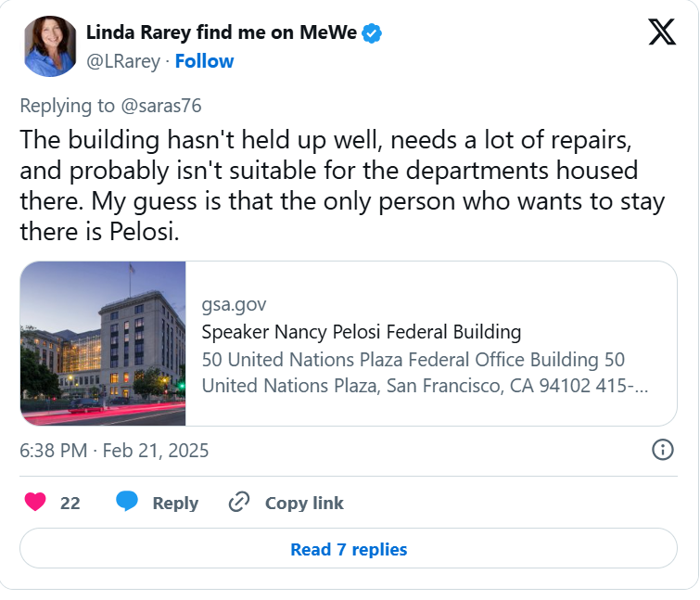Open the @LRarey handle link

click(123, 61)
